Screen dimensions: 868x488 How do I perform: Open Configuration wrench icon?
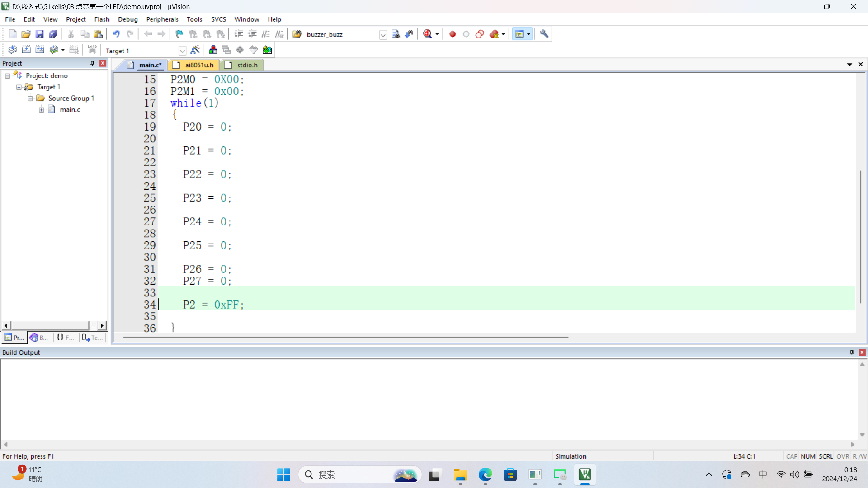(544, 34)
